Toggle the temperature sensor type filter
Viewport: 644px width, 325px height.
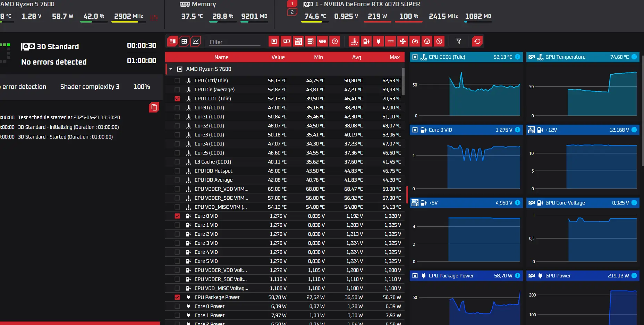(x=354, y=41)
